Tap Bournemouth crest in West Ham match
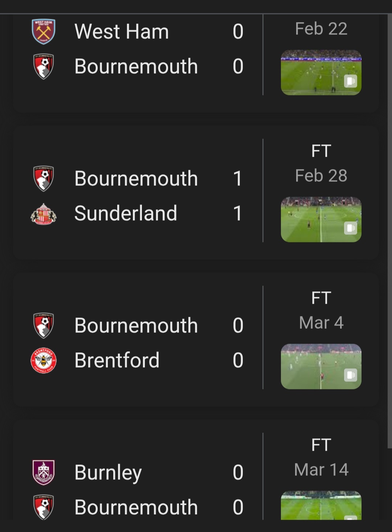 [44, 66]
